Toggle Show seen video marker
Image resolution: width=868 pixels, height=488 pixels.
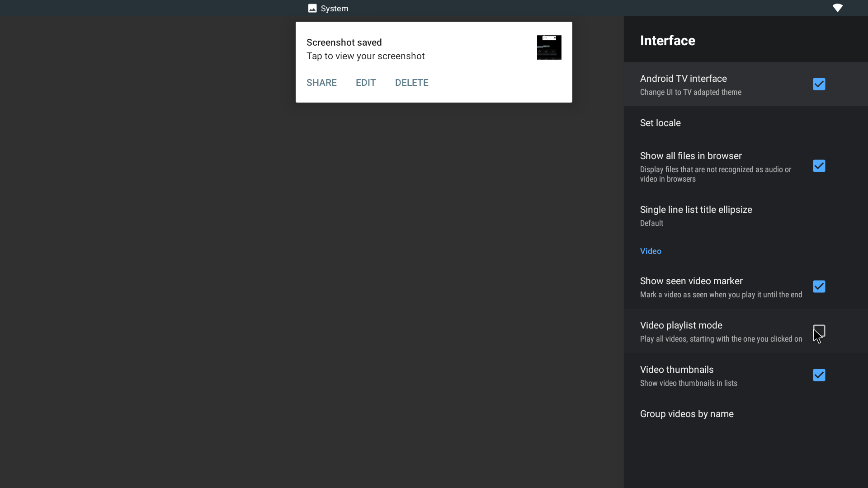point(819,286)
